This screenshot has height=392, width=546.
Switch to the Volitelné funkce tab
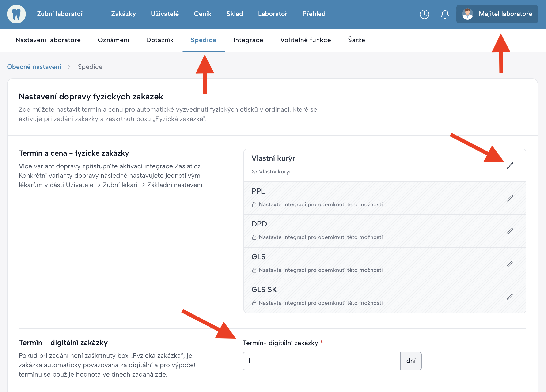pyautogui.click(x=305, y=40)
